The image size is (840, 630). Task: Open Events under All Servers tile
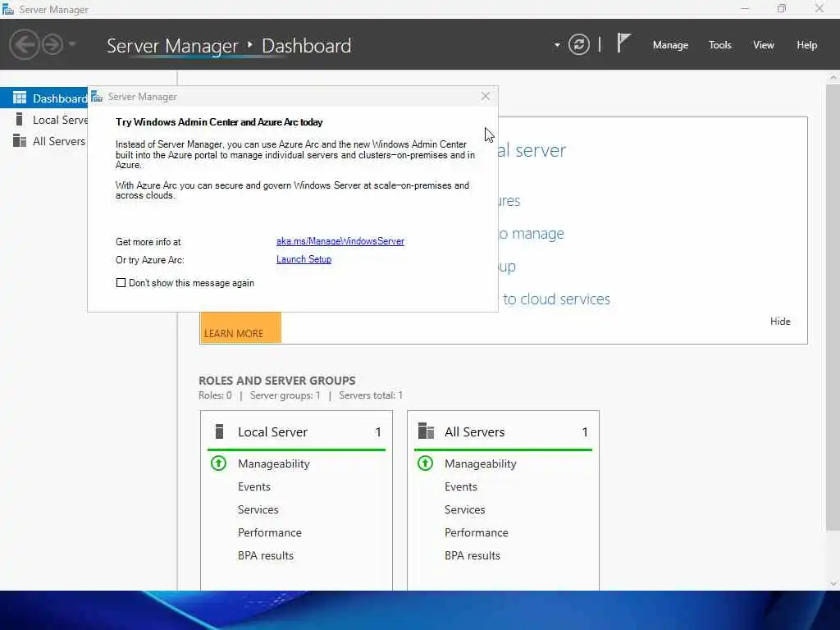coord(461,486)
